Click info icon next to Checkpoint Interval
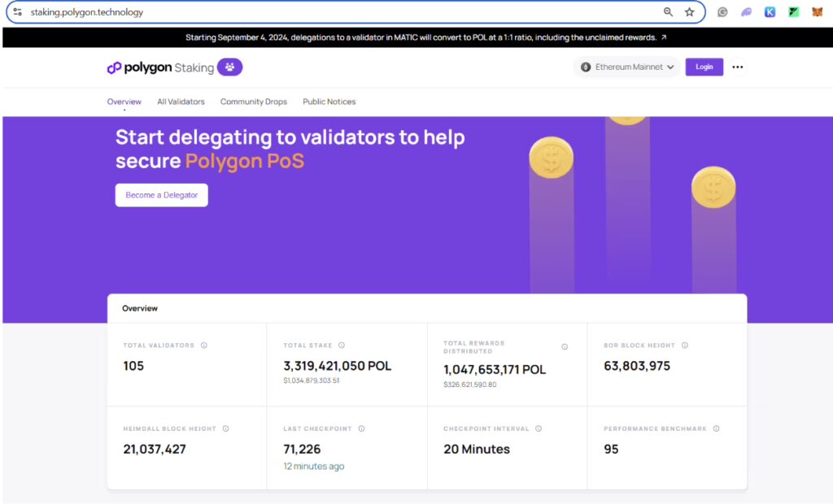This screenshot has height=504, width=833. coord(539,428)
